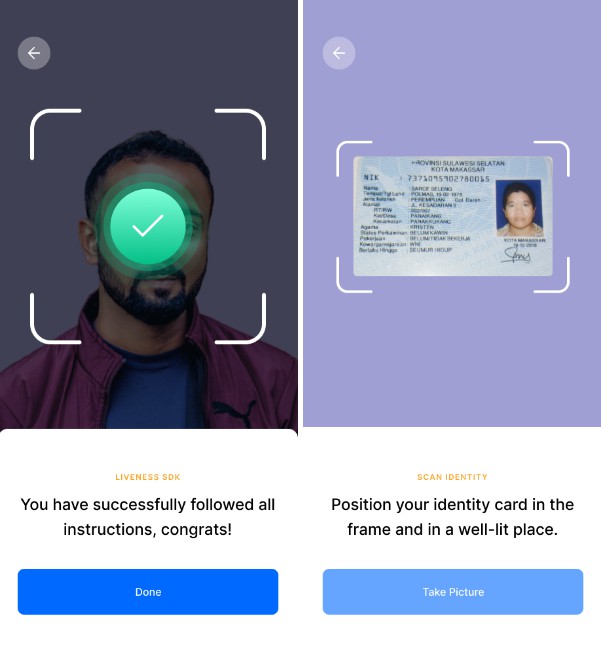
Task: Click the top-right corner bracket of face frame
Action: pyautogui.click(x=241, y=134)
